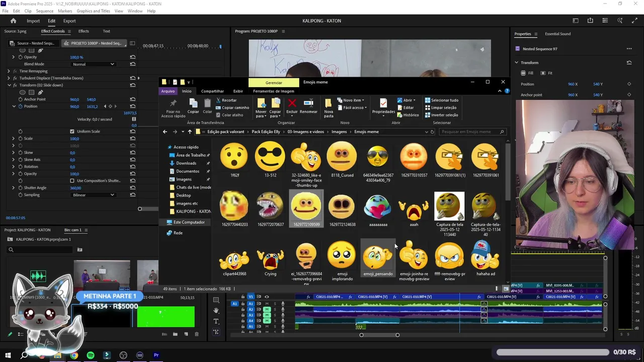Open Spotify from the taskbar
644x362 pixels.
(91, 355)
